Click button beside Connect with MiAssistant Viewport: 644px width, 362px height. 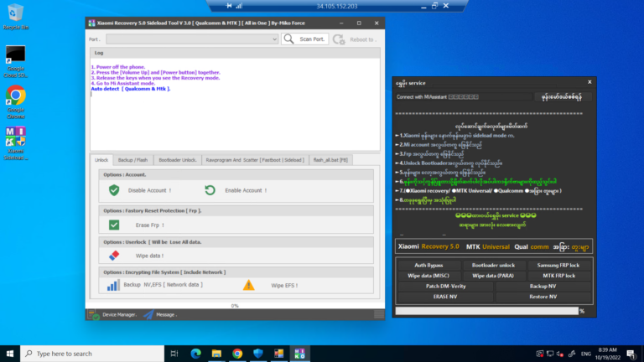pos(562,97)
